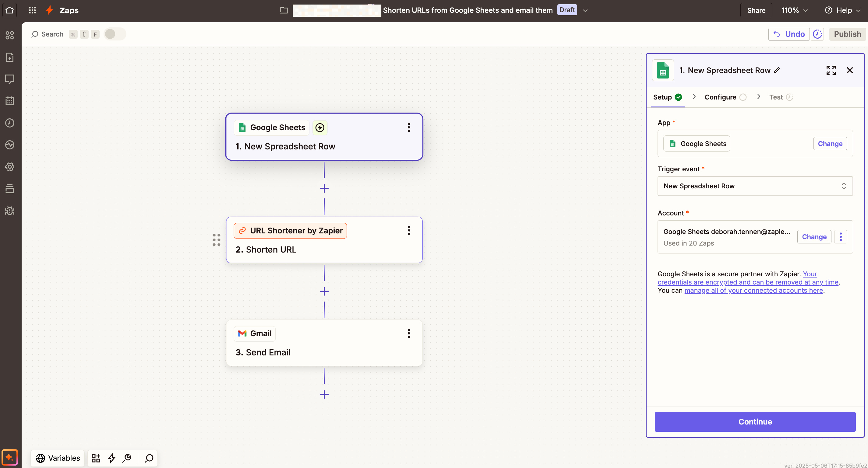Add step after Send Email
Image resolution: width=868 pixels, height=468 pixels.
pos(324,394)
